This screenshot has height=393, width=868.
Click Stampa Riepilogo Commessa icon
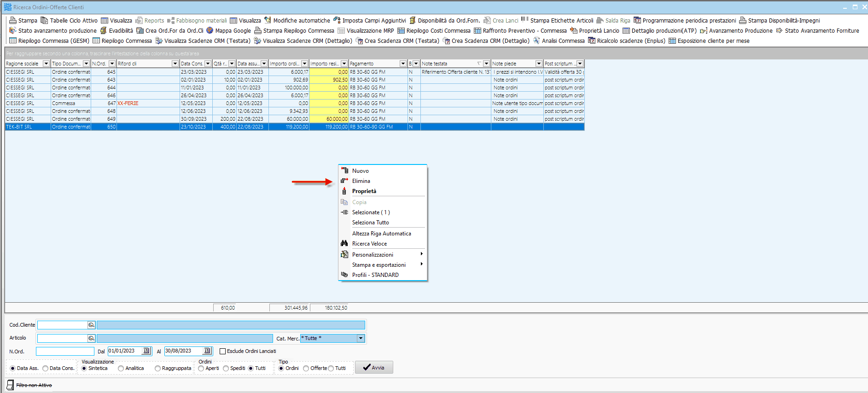[258, 30]
